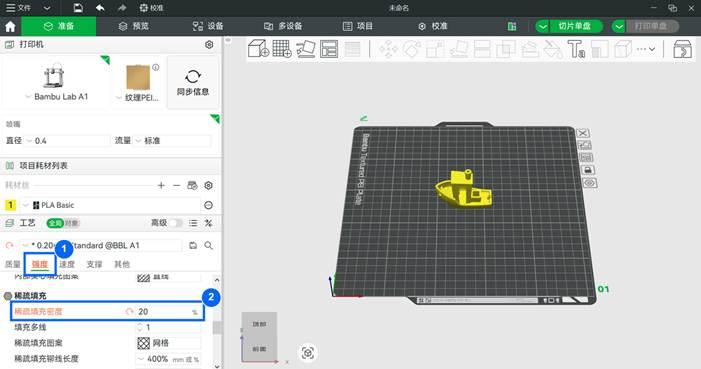Switch to the 准备 tab

(x=59, y=26)
